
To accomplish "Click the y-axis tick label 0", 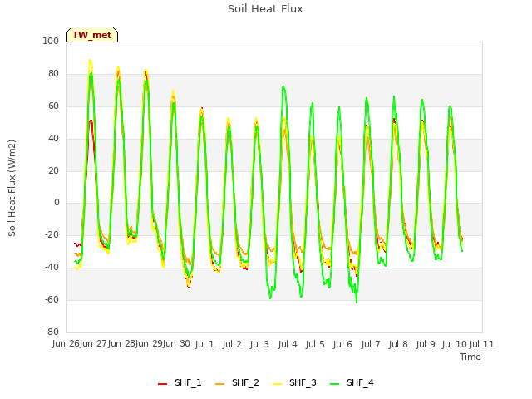I will (57, 203).
